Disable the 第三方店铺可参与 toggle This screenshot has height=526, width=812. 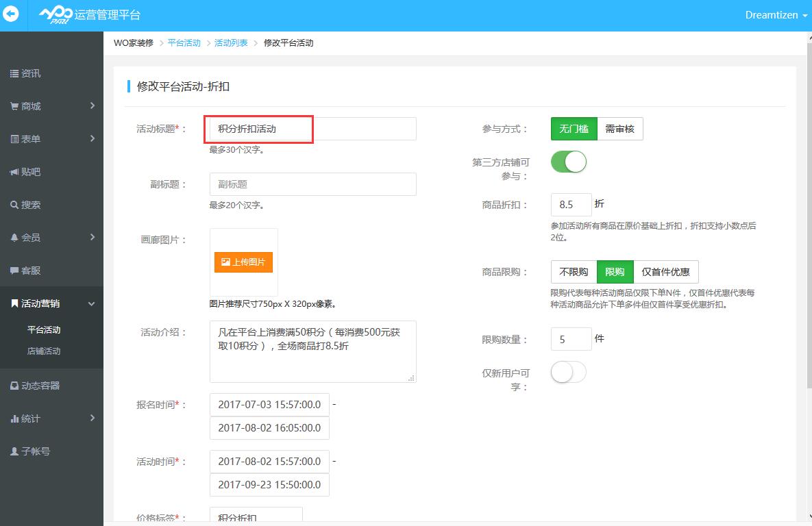click(x=568, y=162)
